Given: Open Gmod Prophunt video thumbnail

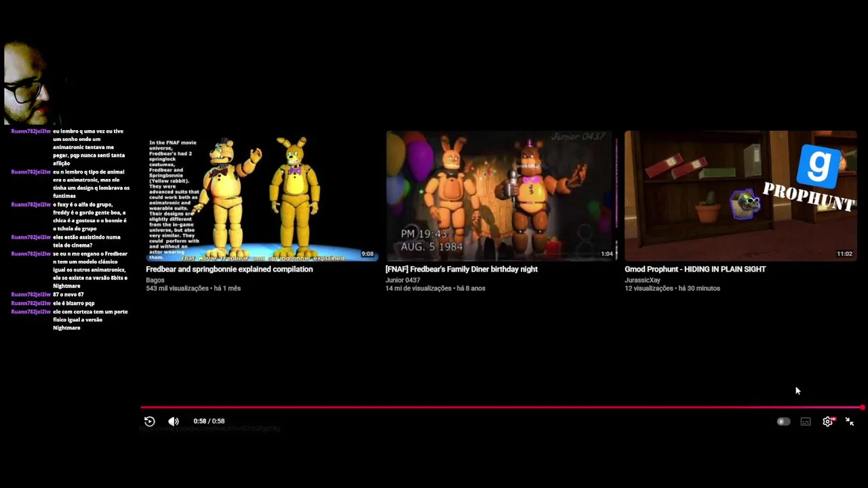Looking at the screenshot, I should pyautogui.click(x=741, y=196).
